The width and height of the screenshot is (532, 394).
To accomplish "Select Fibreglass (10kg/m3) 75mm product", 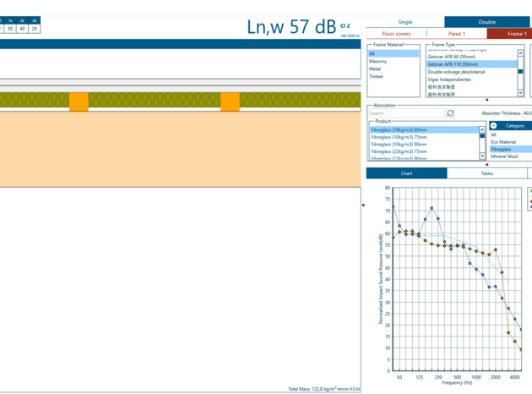I will click(x=399, y=137).
